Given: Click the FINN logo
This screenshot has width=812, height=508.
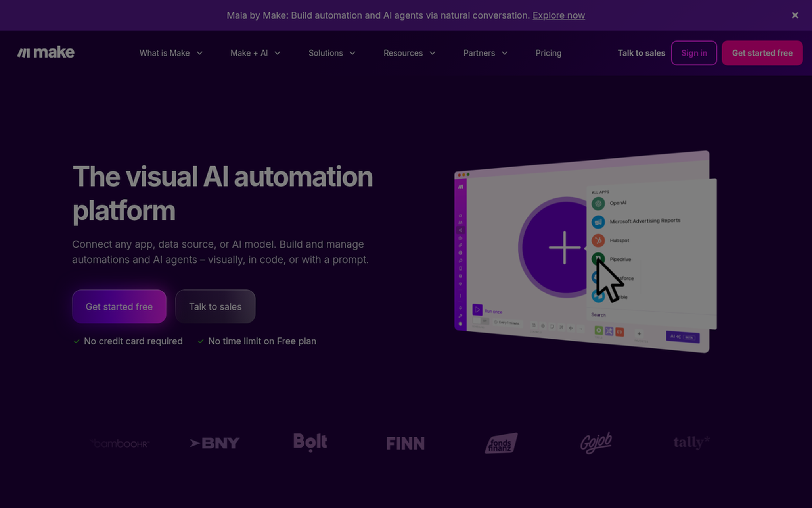Looking at the screenshot, I should [x=405, y=443].
